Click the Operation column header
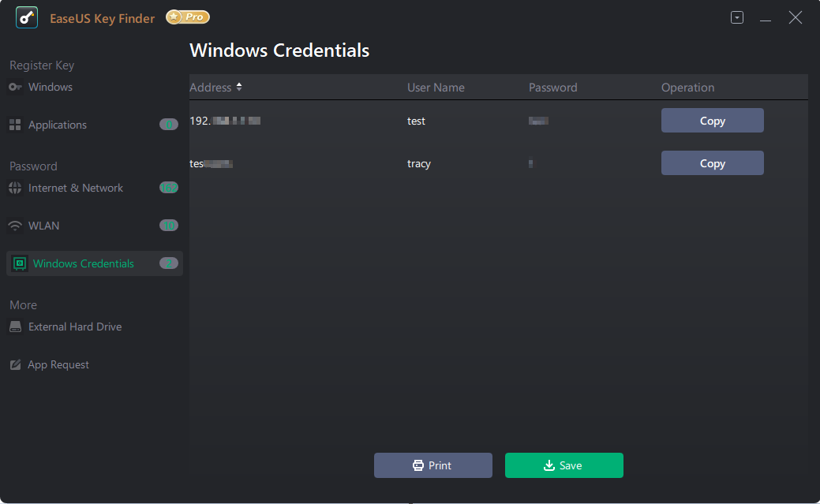 coord(687,88)
